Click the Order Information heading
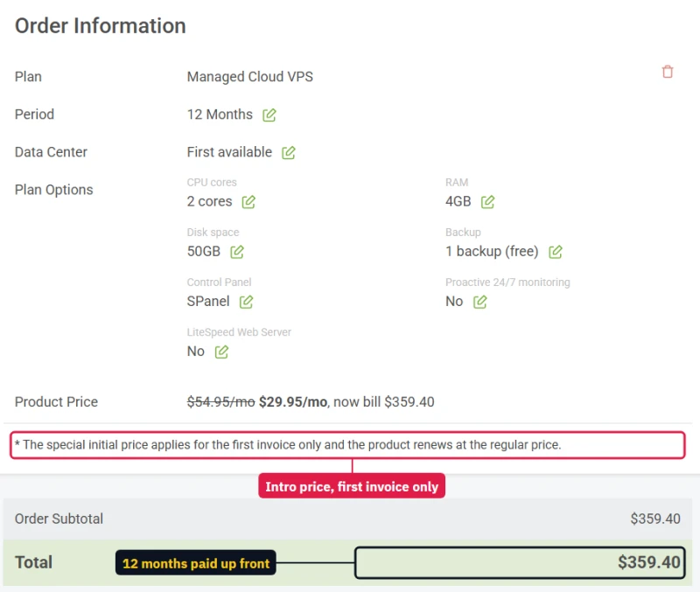Viewport: 700px width, 592px height. (101, 26)
